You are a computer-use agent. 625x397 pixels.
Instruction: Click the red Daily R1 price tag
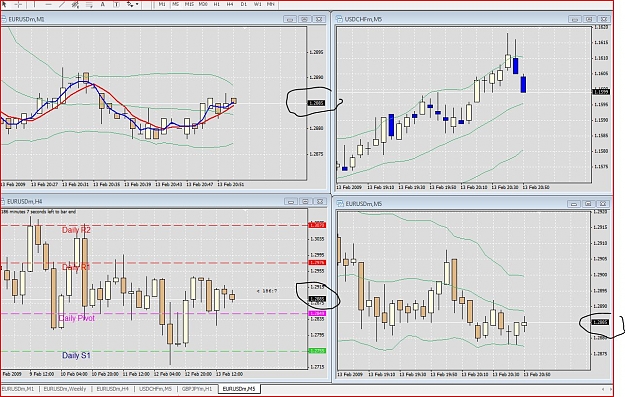coord(318,263)
